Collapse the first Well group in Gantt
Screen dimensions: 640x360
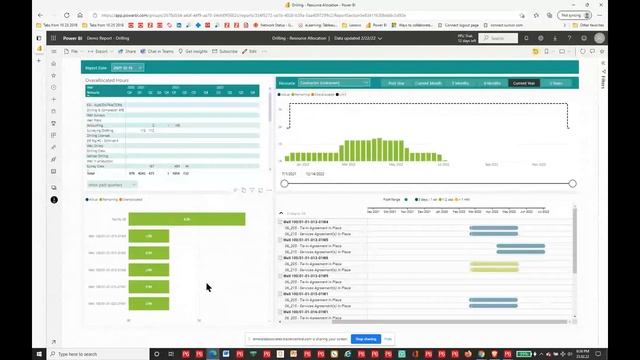pos(280,222)
